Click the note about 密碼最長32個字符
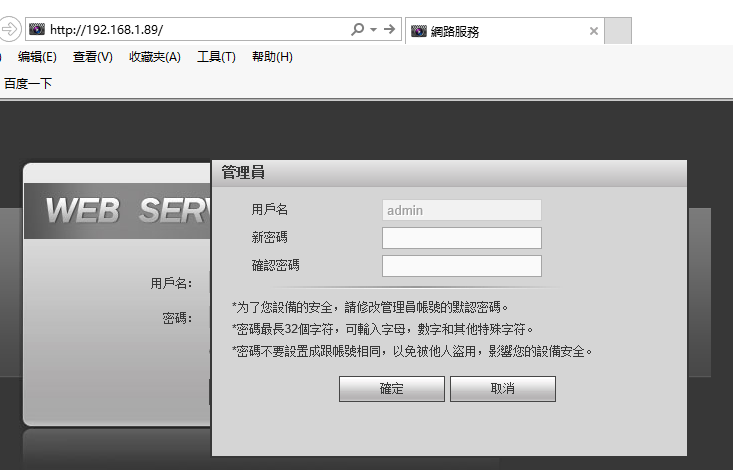This screenshot has width=733, height=470. click(383, 329)
